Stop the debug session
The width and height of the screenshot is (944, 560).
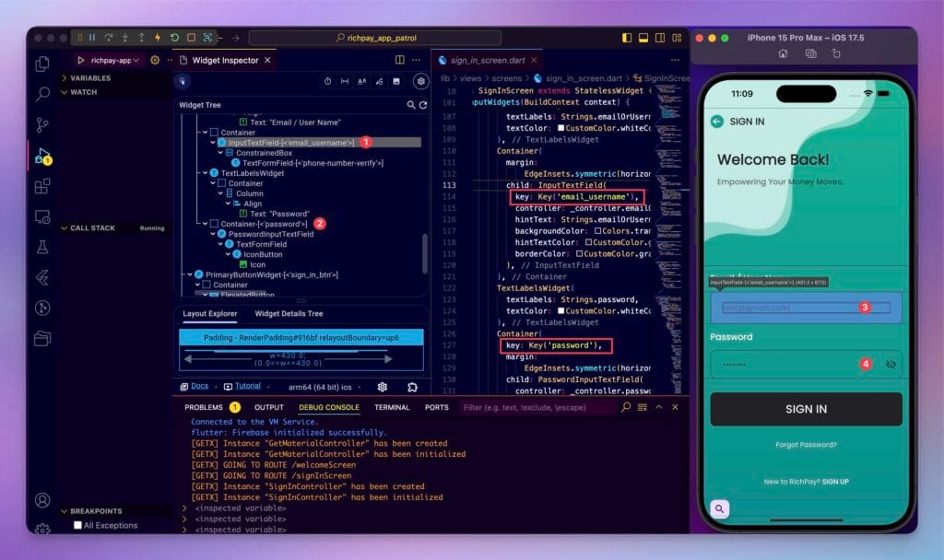(191, 37)
